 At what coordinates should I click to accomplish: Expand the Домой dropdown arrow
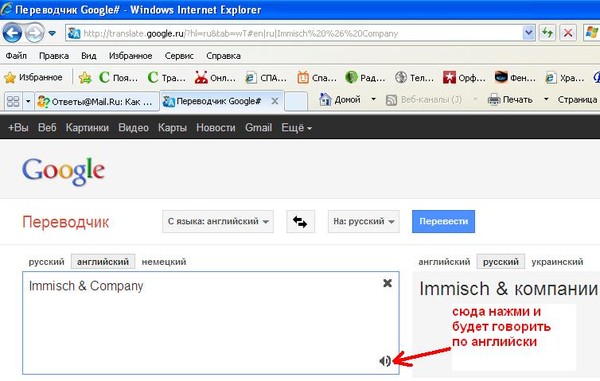pos(373,99)
